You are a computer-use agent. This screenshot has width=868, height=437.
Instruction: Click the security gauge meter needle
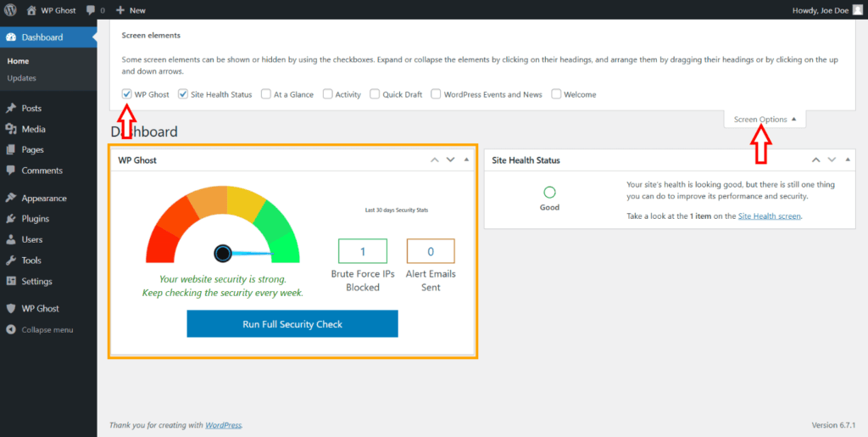(224, 253)
